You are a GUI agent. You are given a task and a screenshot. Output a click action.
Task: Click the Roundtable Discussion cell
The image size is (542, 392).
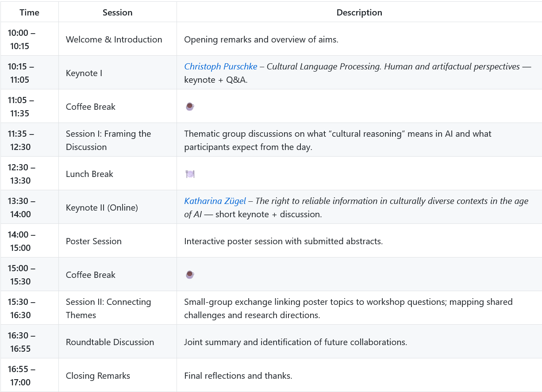click(x=110, y=342)
